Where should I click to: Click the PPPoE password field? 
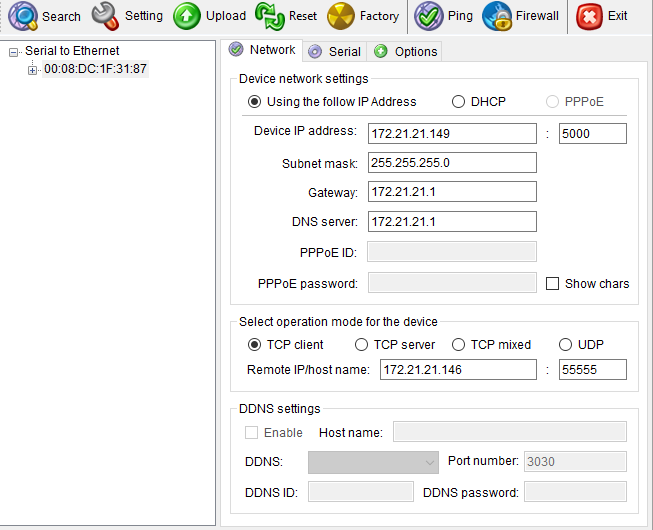tap(452, 283)
